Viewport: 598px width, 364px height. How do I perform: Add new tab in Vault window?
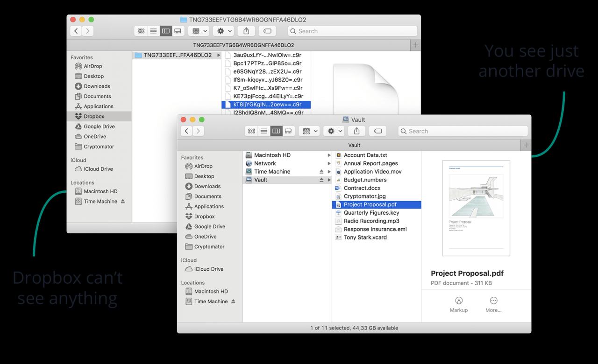526,145
